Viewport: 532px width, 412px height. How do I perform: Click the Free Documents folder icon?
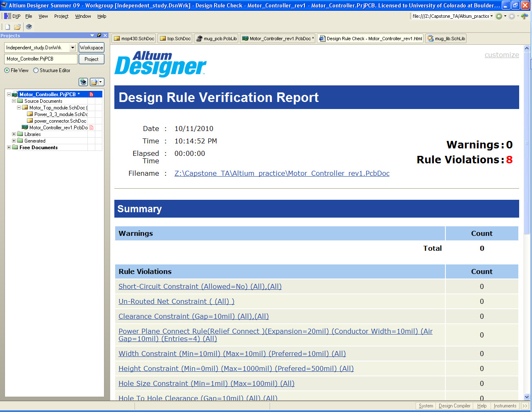tap(15, 148)
